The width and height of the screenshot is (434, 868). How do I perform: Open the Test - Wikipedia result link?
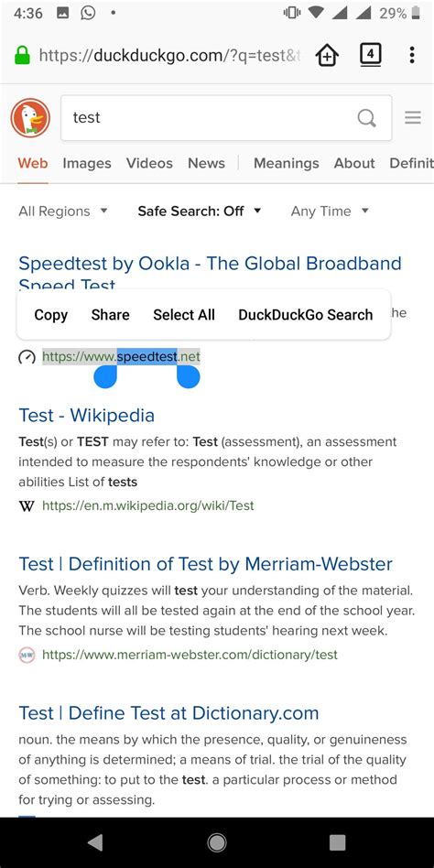tap(87, 415)
